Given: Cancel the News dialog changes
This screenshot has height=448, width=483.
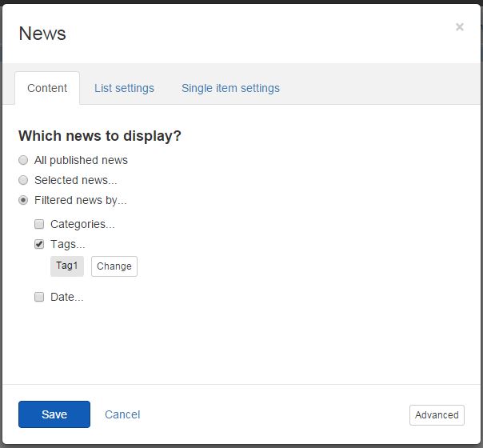Looking at the screenshot, I should [122, 414].
